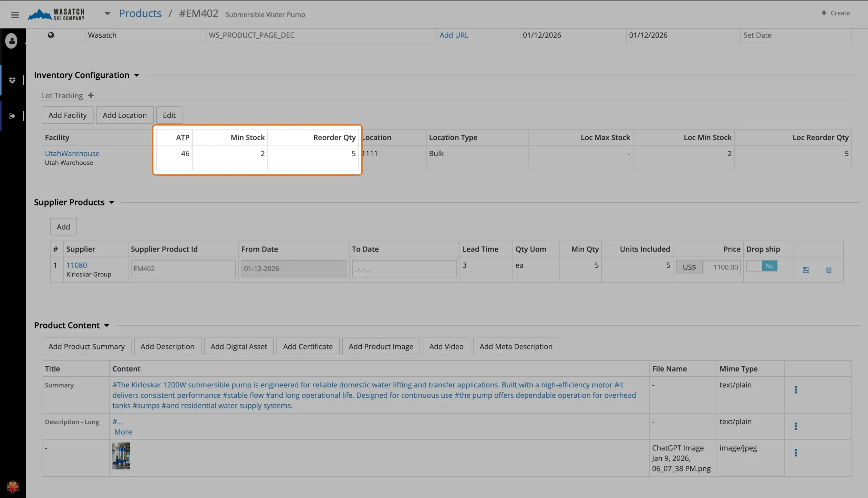Toggle the Drop ship No switch
Viewport: 868px width, 498px height.
point(762,266)
